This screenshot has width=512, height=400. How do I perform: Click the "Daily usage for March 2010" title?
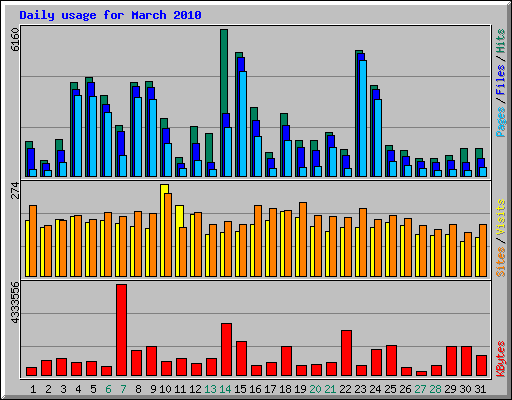(110, 15)
